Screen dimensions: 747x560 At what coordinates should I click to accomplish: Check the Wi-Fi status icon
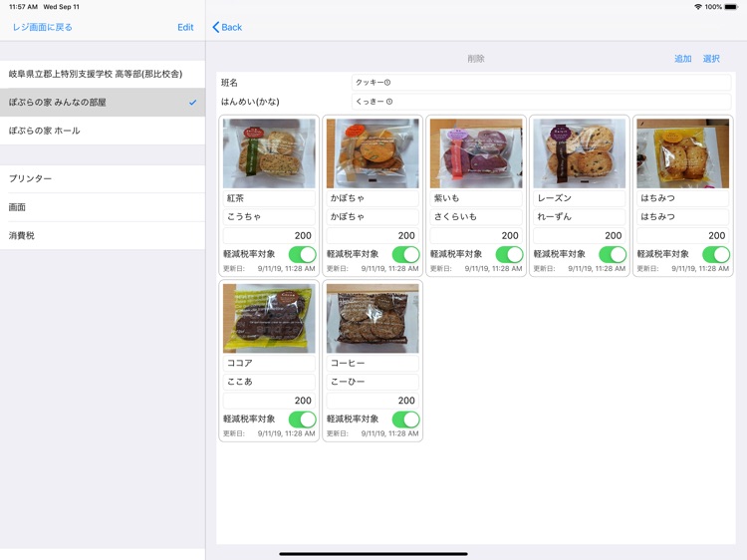tap(698, 7)
